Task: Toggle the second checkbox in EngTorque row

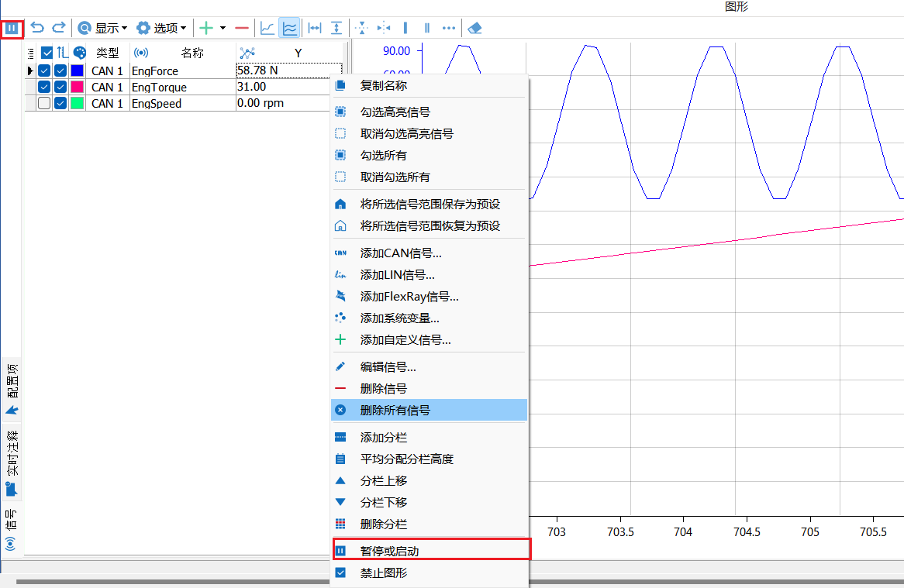Action: 60,87
